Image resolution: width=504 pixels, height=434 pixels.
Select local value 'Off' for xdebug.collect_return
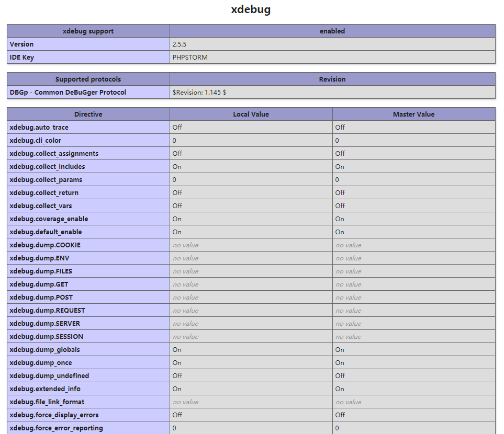tap(177, 193)
